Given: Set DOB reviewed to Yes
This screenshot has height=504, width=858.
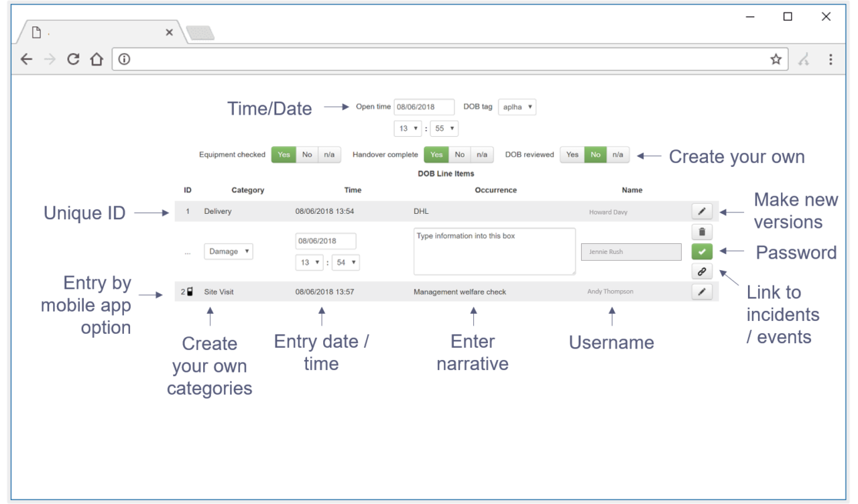Looking at the screenshot, I should (x=572, y=155).
